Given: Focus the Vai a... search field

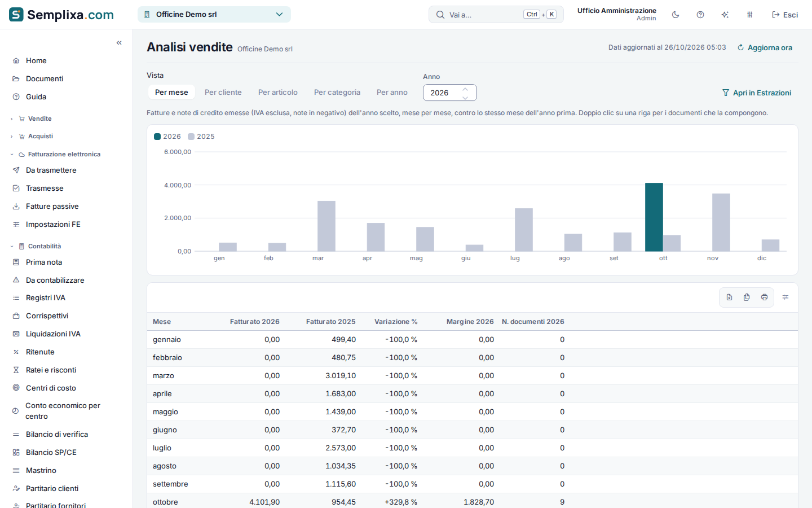Looking at the screenshot, I should [496, 15].
